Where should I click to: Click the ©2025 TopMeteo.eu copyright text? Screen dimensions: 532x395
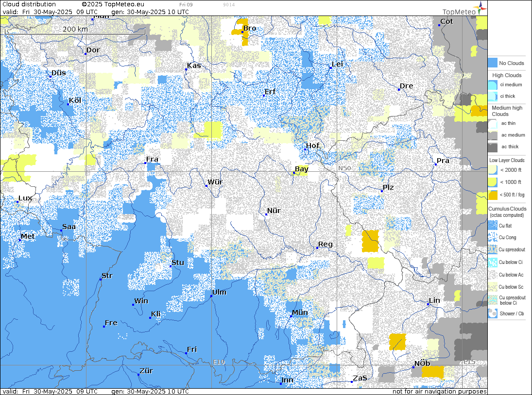pos(113,4)
